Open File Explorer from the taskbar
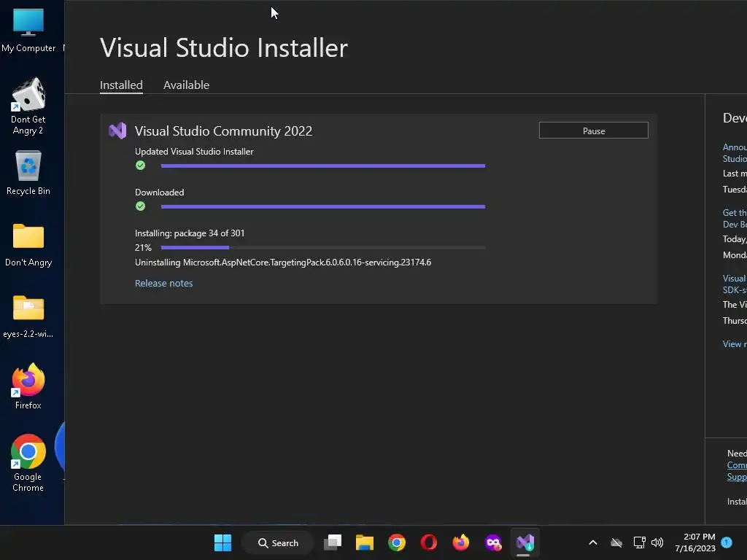This screenshot has width=747, height=560. point(365,542)
